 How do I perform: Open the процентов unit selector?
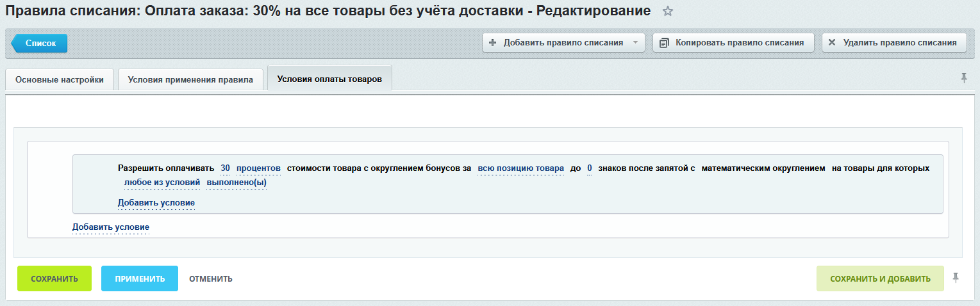(258, 168)
